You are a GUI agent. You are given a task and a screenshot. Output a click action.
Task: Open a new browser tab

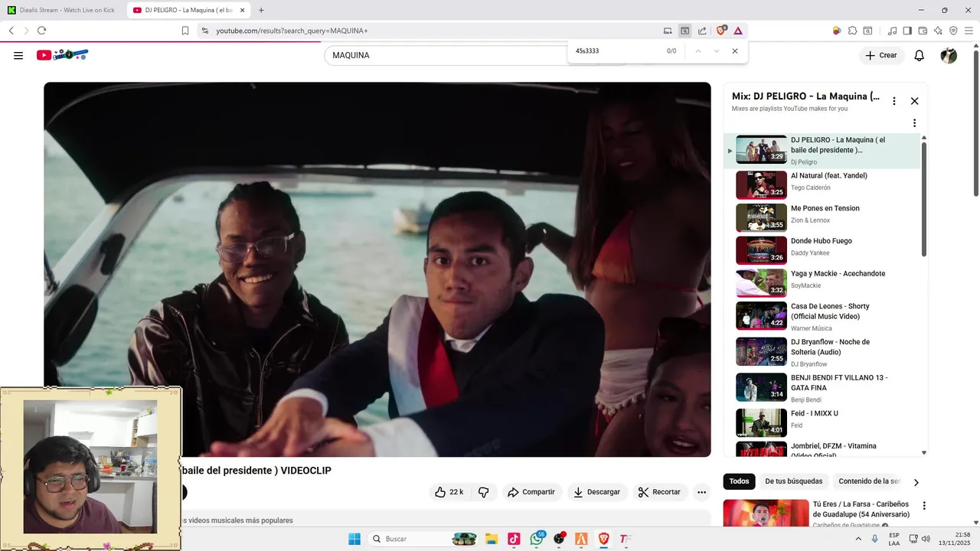click(x=261, y=10)
